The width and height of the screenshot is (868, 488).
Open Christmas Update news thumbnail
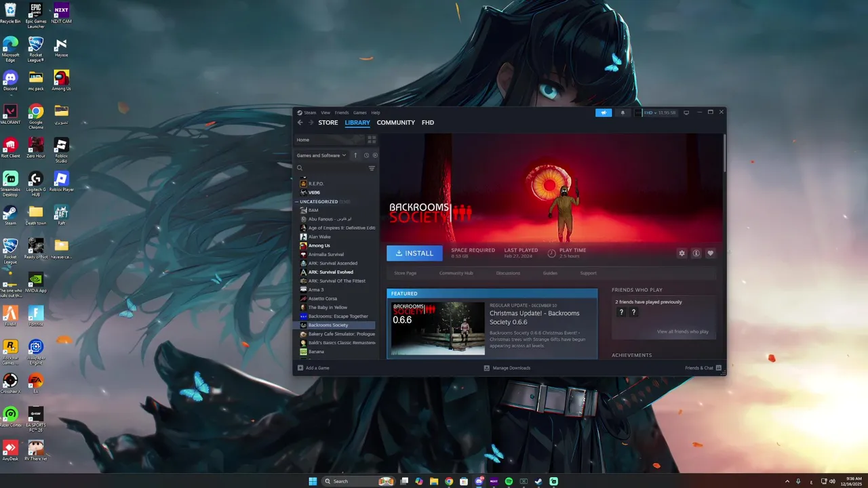point(438,328)
